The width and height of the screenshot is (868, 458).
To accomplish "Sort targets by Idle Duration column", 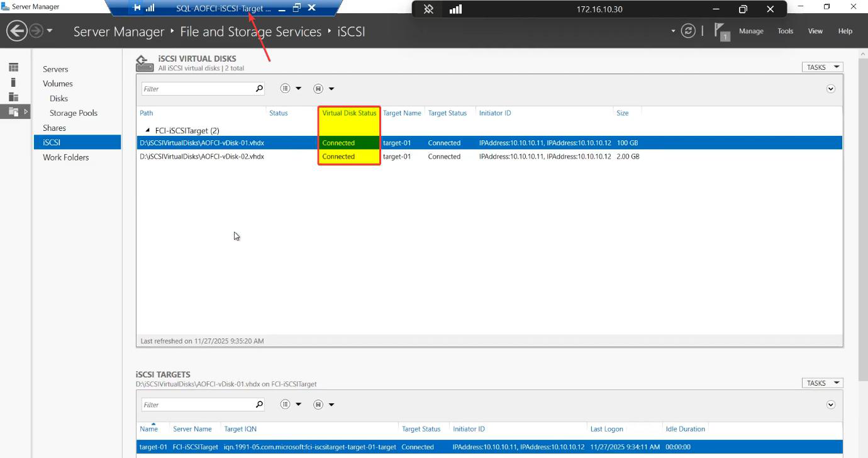I will point(685,429).
